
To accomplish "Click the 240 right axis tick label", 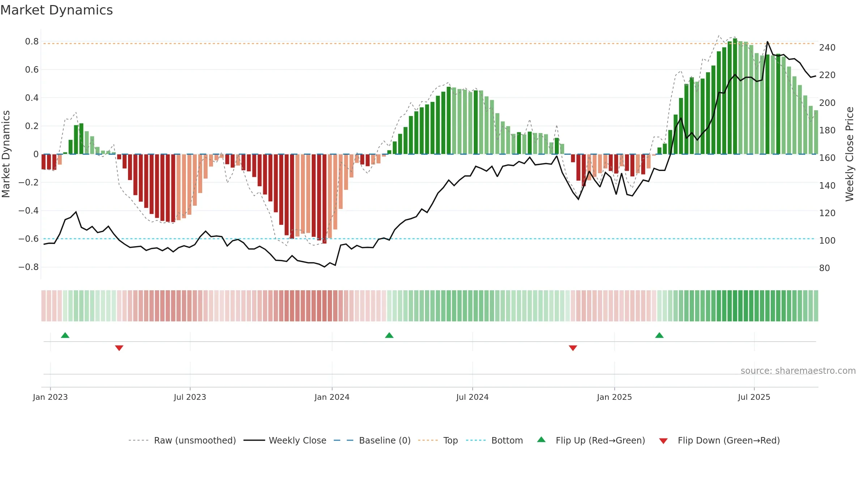I will [x=827, y=47].
